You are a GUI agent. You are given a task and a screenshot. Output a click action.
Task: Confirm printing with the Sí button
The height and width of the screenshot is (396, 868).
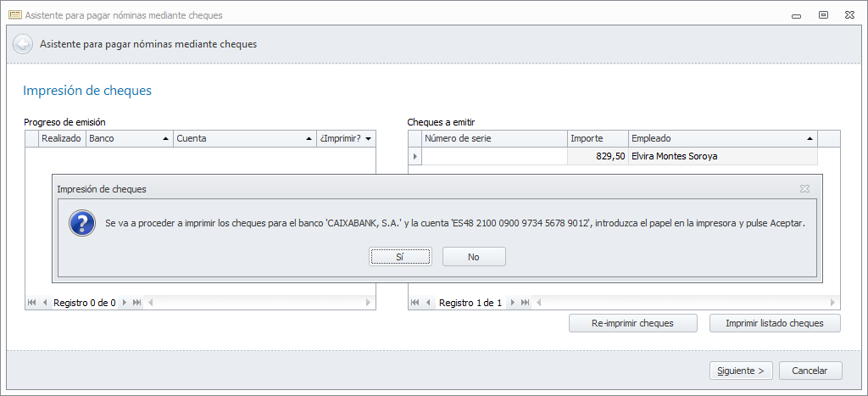[x=400, y=256]
